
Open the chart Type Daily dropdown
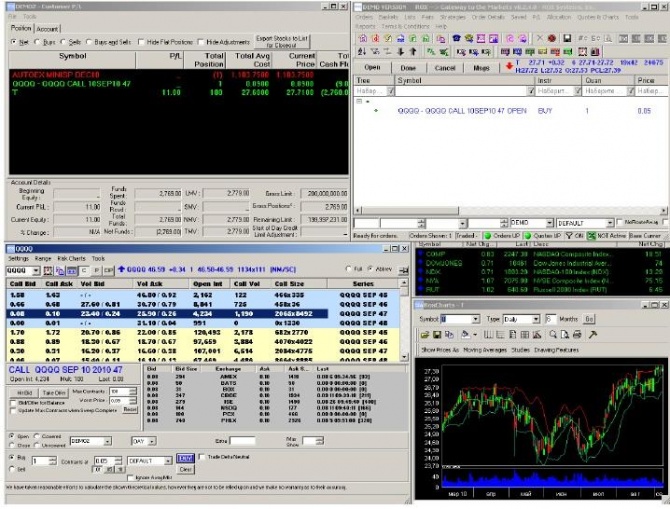point(536,319)
